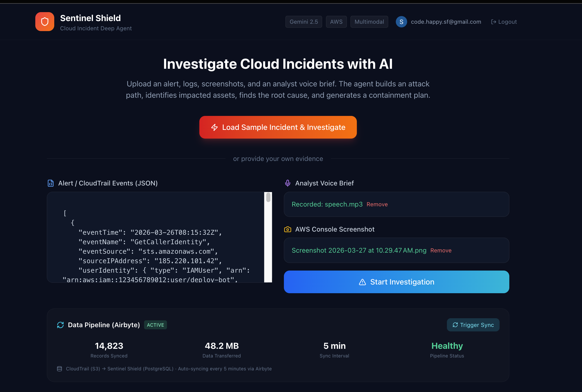Image resolution: width=582 pixels, height=392 pixels.
Task: Select the Multimodal tag in header
Action: 369,22
